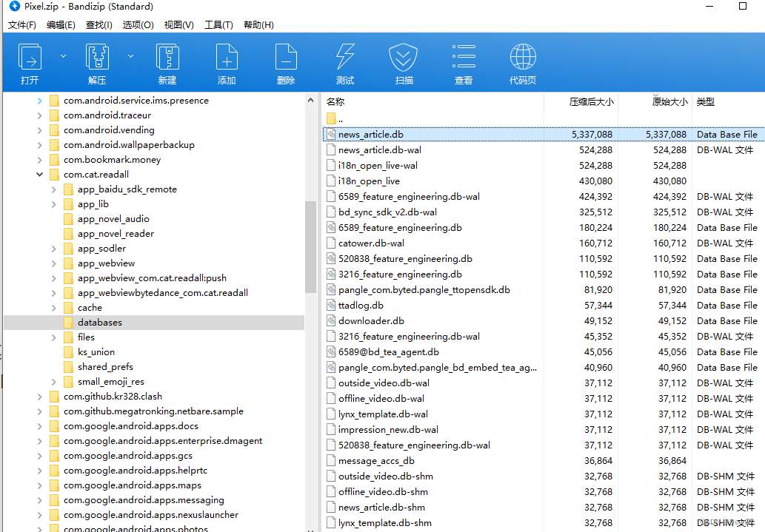Select the shared_prefs folder
This screenshot has width=765, height=532.
click(x=105, y=367)
